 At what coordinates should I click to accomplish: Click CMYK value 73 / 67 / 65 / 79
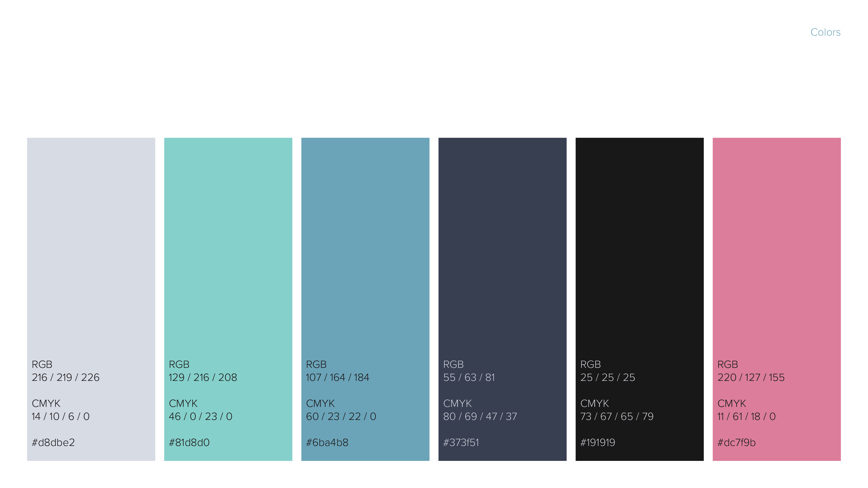(617, 416)
